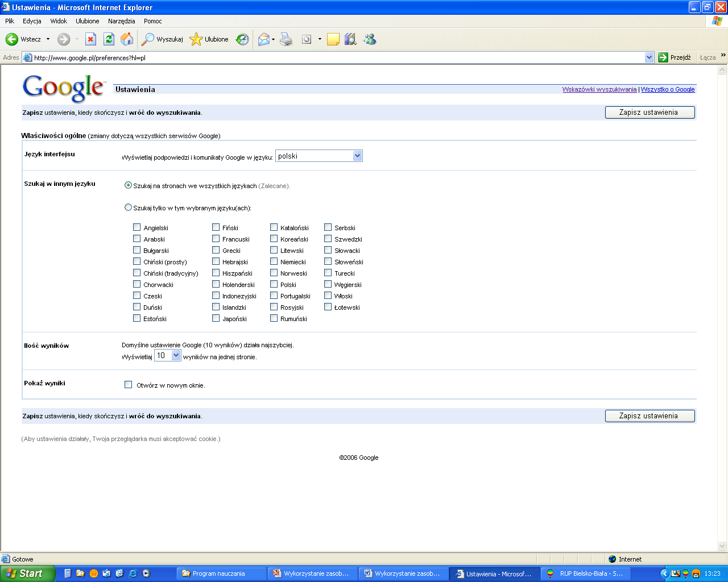This screenshot has width=728, height=582.
Task: Open the calculator quick launch icon
Action: click(x=67, y=573)
